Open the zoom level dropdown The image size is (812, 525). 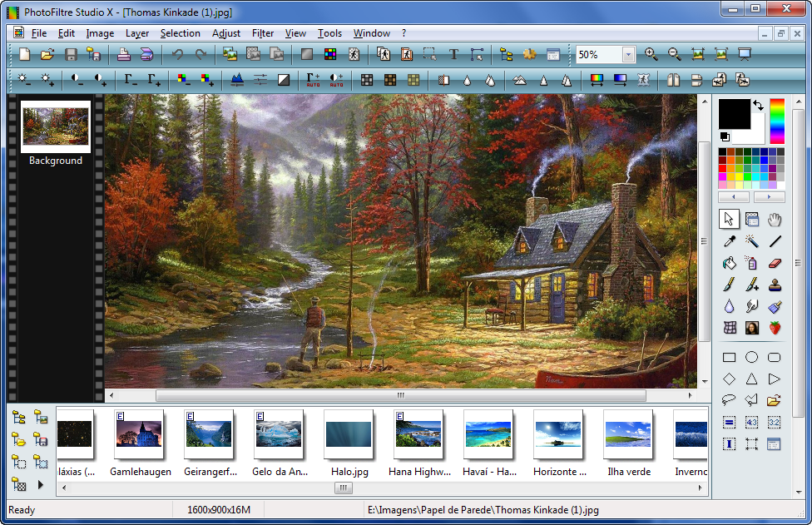pos(628,54)
